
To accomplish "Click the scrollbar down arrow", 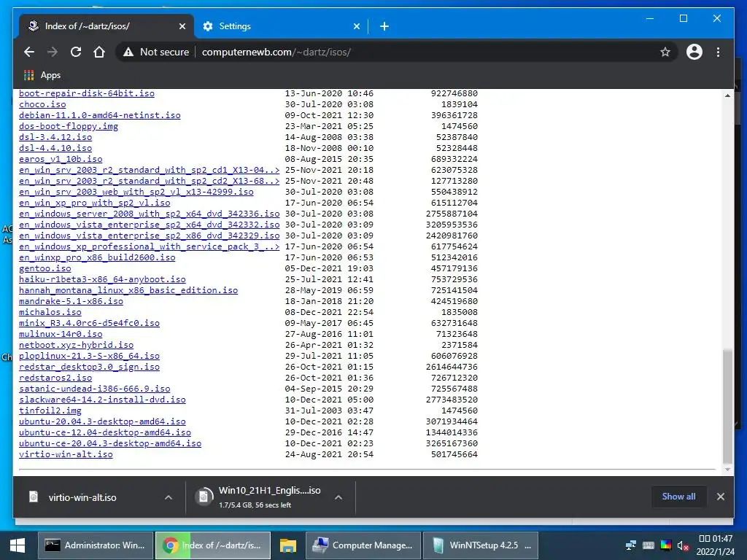I will (727, 470).
